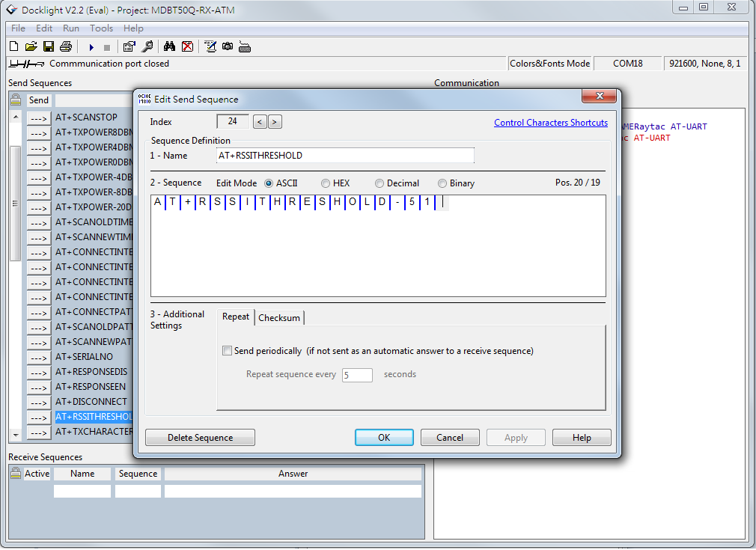Enable the Send periodically checkbox
The image size is (756, 550).
[228, 351]
